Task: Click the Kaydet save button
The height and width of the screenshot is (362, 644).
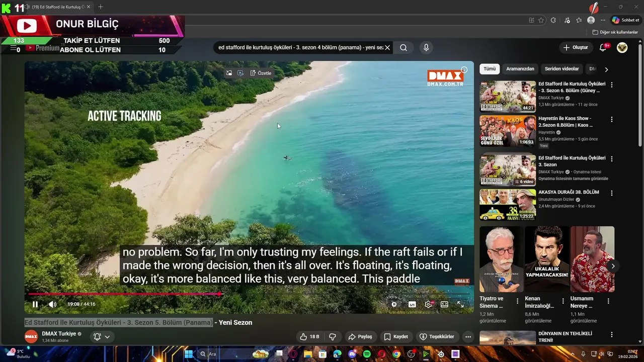Action: (396, 337)
